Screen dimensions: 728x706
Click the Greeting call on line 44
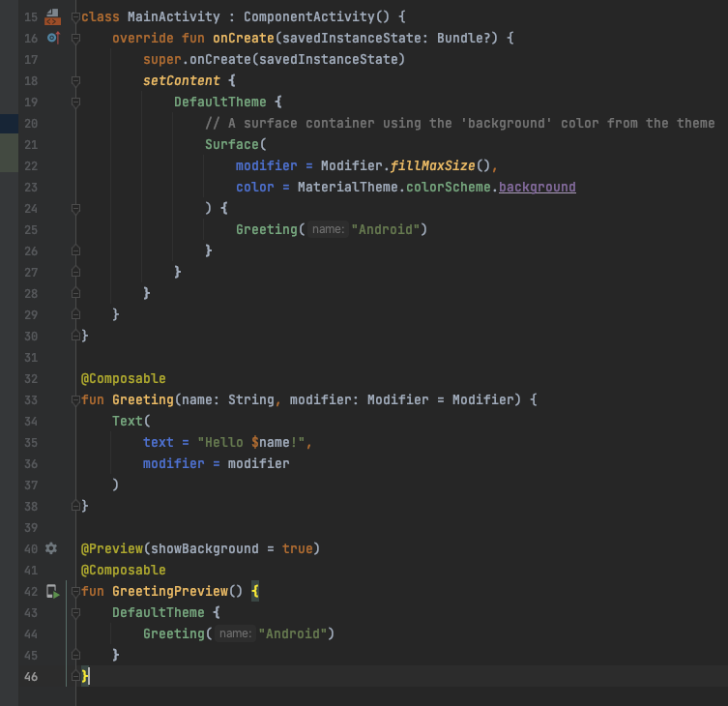[x=174, y=633]
